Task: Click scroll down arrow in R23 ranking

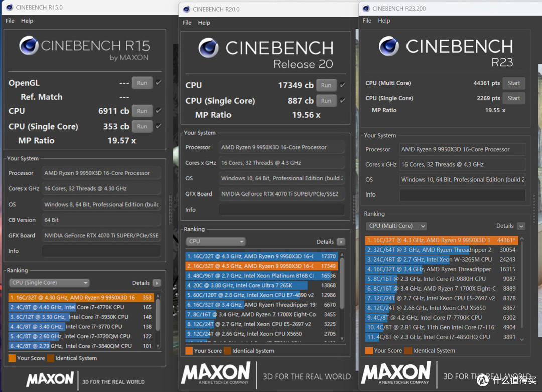Action: tap(522, 339)
